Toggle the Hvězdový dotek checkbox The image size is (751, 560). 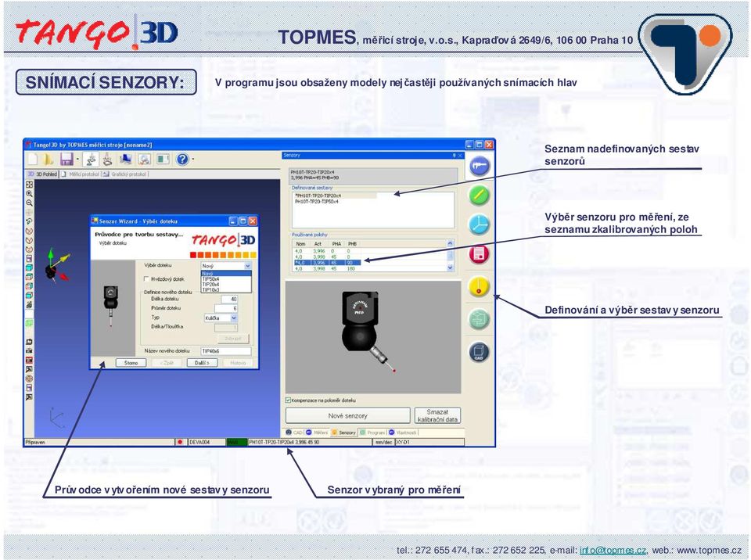click(x=147, y=278)
